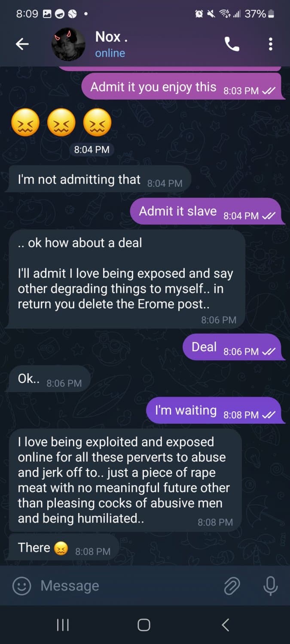Tap the "online" status text under the name
This screenshot has height=644, width=290.
click(x=110, y=53)
